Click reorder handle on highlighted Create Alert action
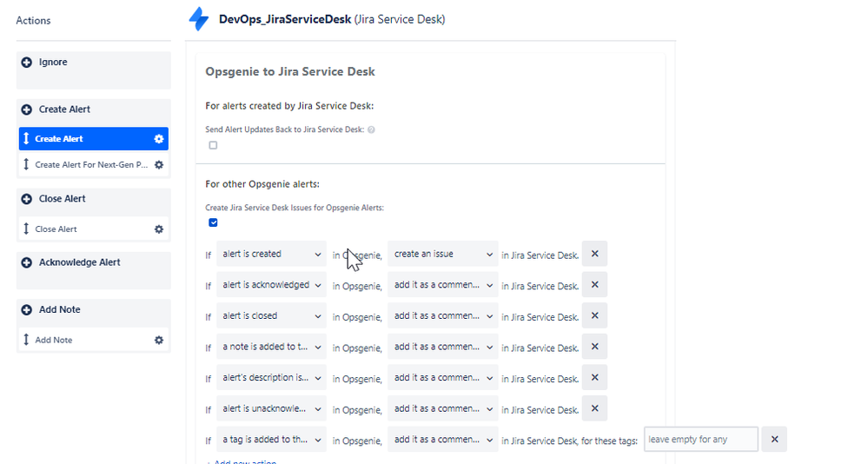The height and width of the screenshot is (464, 868). pos(26,138)
